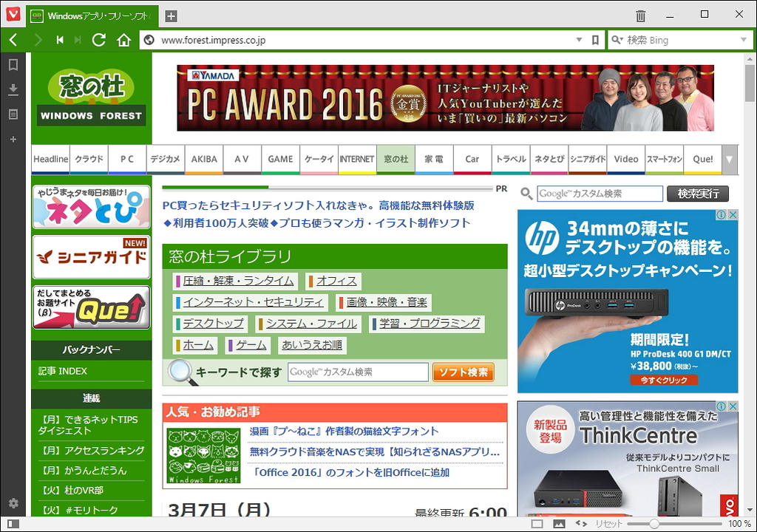This screenshot has height=532, width=757.
Task: Open 【火】杜のVR部 link
Action: 72,491
